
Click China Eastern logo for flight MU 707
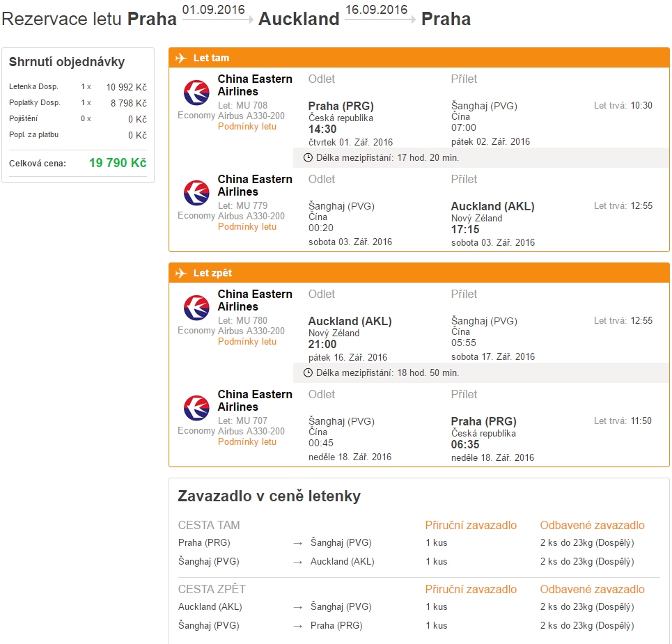pyautogui.click(x=196, y=407)
